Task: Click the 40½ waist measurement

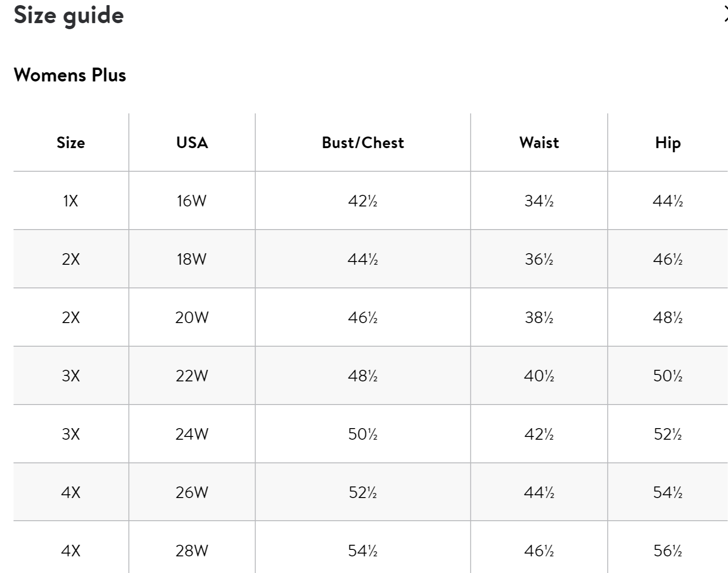Action: coord(539,376)
